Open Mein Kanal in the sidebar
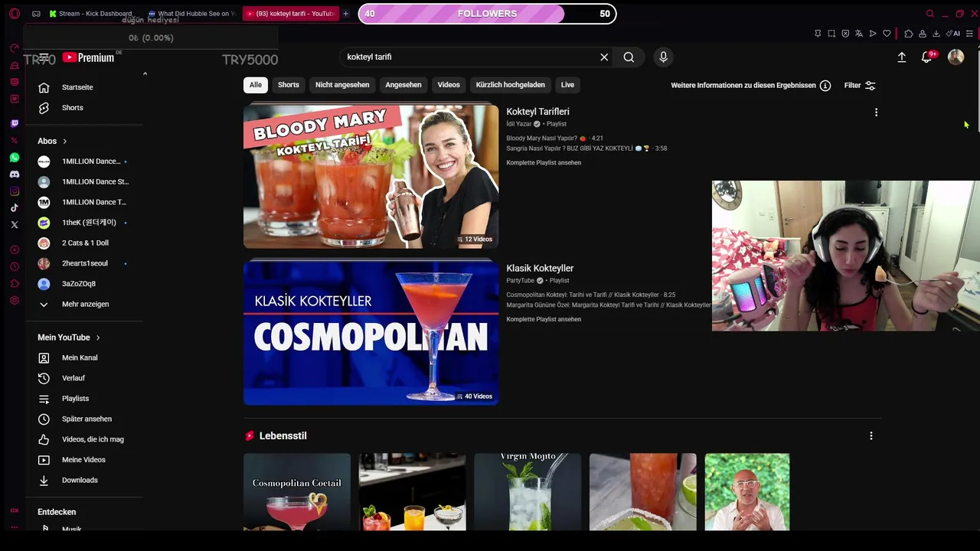Viewport: 980px width, 551px height. 86,358
